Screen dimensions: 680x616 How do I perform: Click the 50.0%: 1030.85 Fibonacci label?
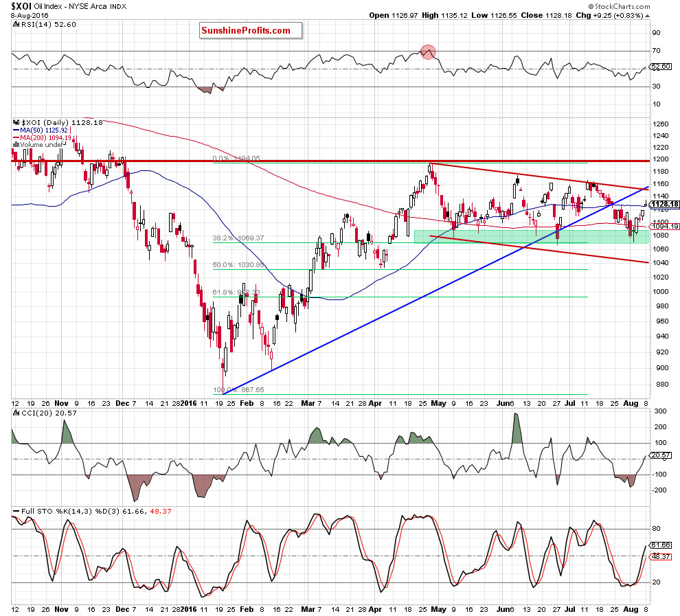click(238, 265)
